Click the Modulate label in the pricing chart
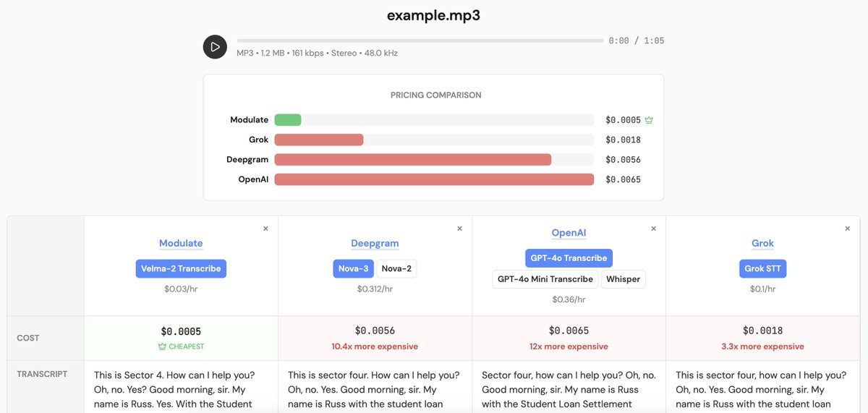The height and width of the screenshot is (413, 868). [x=249, y=120]
